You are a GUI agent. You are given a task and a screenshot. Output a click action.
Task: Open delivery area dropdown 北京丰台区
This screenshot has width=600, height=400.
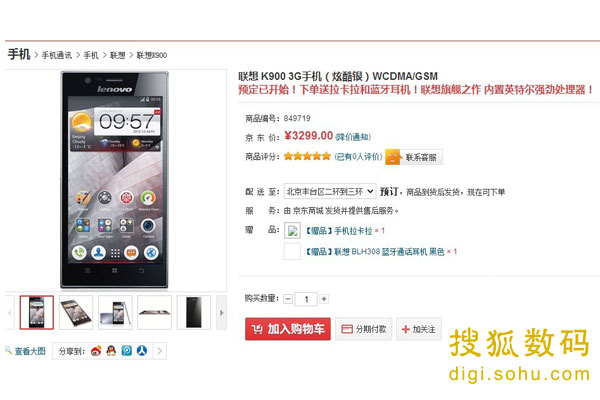click(x=330, y=191)
